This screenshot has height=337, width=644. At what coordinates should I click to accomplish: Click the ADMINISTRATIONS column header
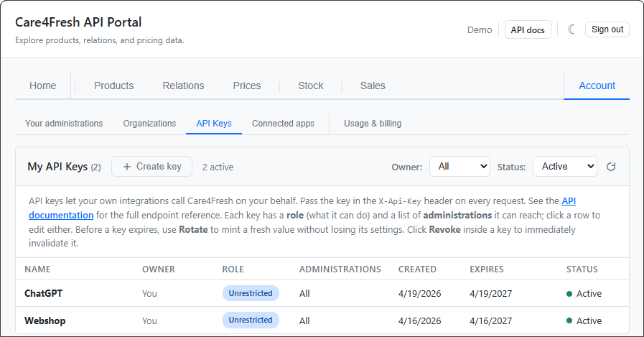pos(340,269)
